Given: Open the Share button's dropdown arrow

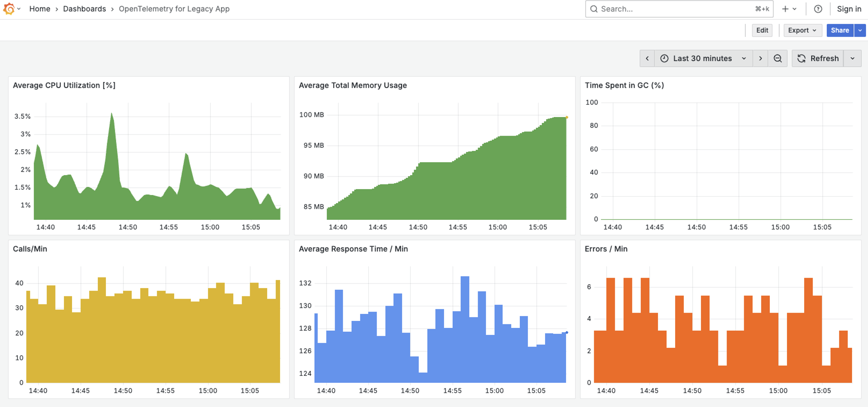Looking at the screenshot, I should coord(860,30).
